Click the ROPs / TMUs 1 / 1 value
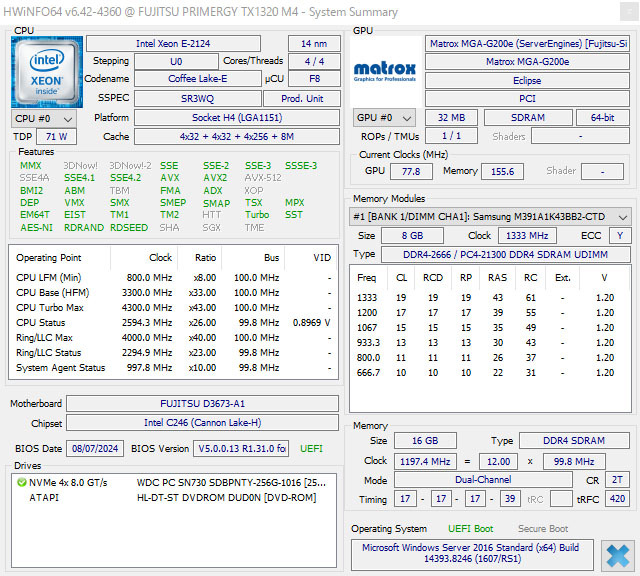This screenshot has width=640, height=576. (451, 136)
